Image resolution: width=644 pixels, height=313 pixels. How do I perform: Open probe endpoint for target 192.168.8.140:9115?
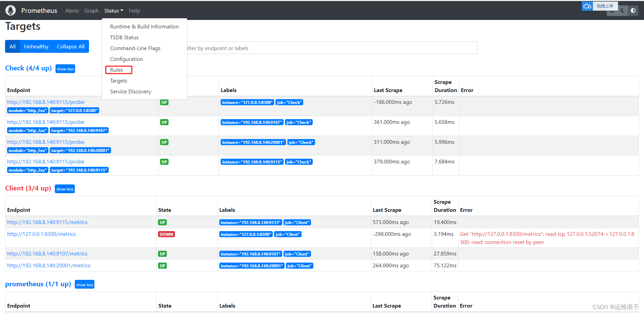pyautogui.click(x=46, y=162)
